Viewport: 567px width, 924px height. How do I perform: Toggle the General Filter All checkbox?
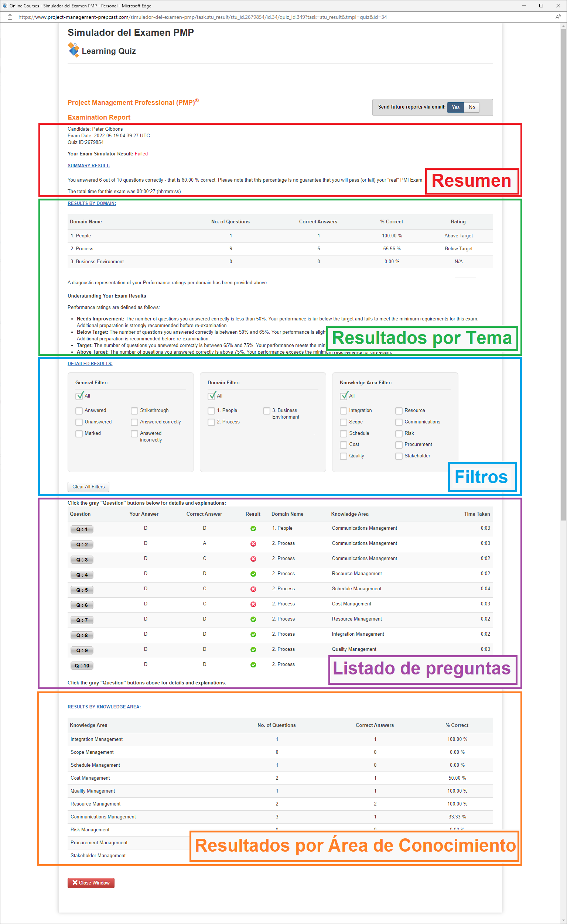(x=79, y=396)
